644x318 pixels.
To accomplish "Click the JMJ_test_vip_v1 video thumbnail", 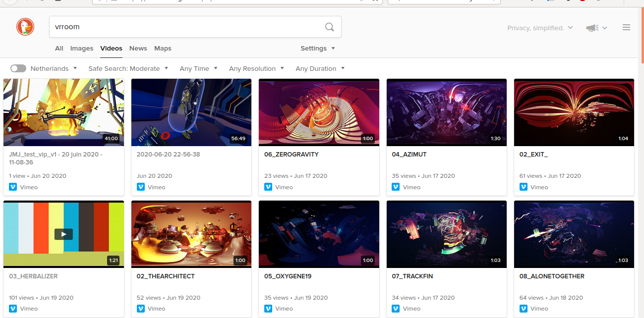I will [x=63, y=112].
